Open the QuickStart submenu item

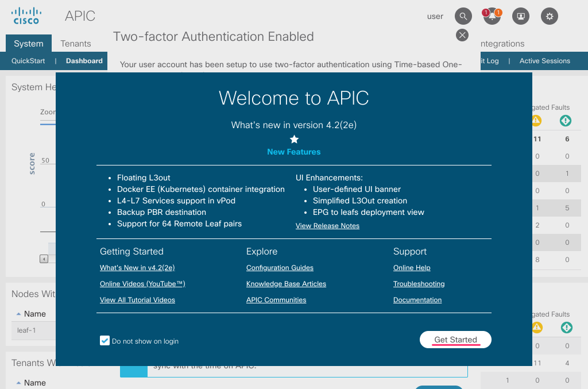28,61
